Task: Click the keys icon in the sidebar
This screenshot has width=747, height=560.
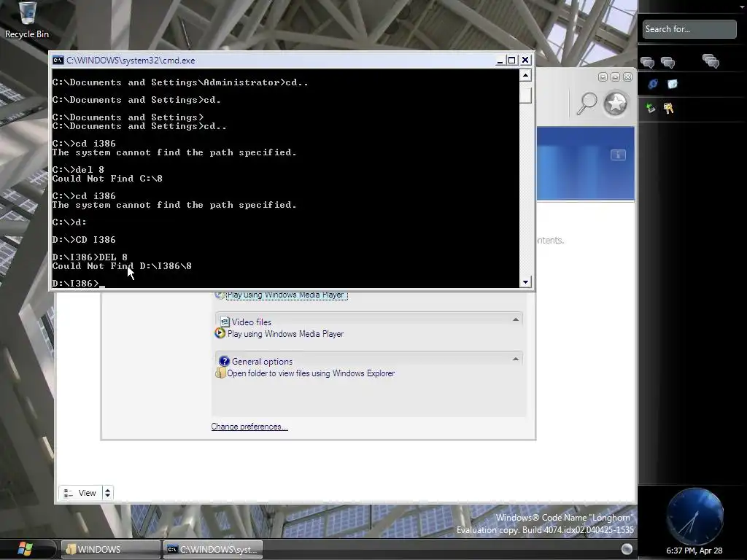Action: tap(668, 108)
